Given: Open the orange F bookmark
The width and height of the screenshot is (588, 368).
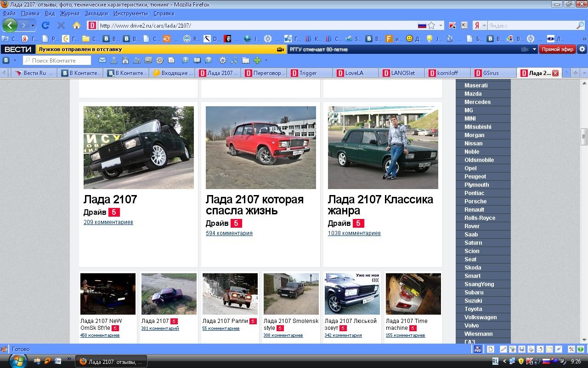Looking at the screenshot, I should coord(389,39).
